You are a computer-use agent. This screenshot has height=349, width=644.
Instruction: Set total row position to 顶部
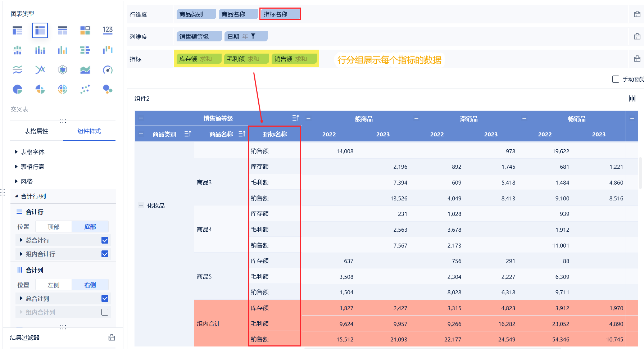coord(54,227)
